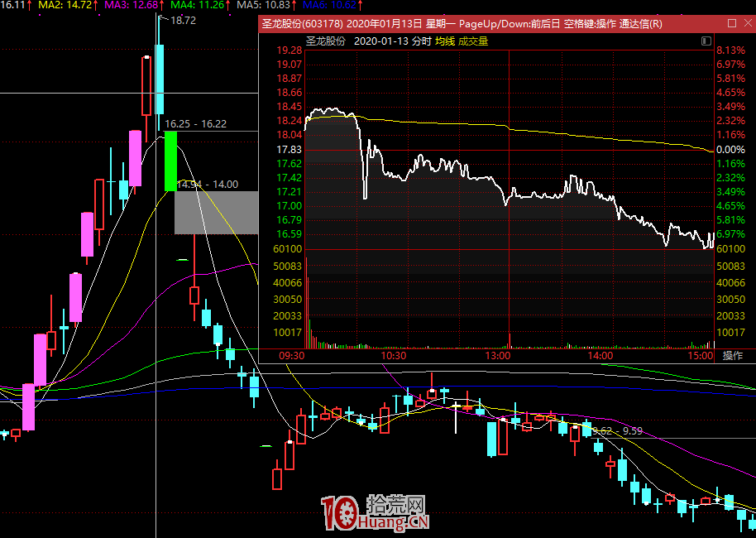Click the 16.25 - 16.22 gap annotation

coord(195,124)
